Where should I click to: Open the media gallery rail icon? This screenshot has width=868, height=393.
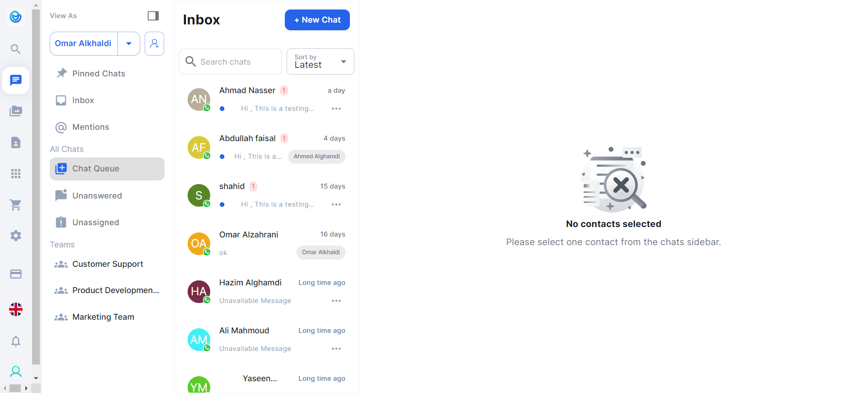click(16, 111)
